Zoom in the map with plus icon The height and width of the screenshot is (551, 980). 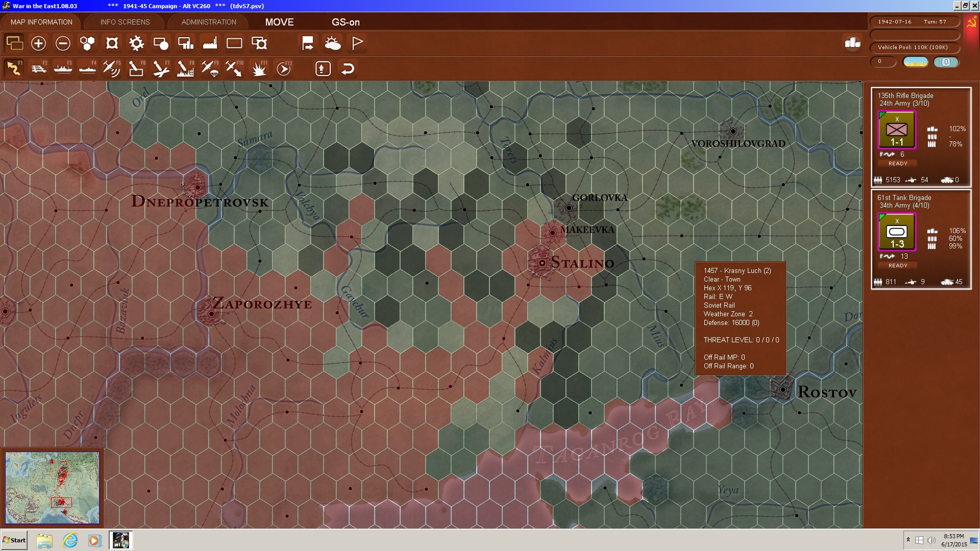pyautogui.click(x=38, y=43)
